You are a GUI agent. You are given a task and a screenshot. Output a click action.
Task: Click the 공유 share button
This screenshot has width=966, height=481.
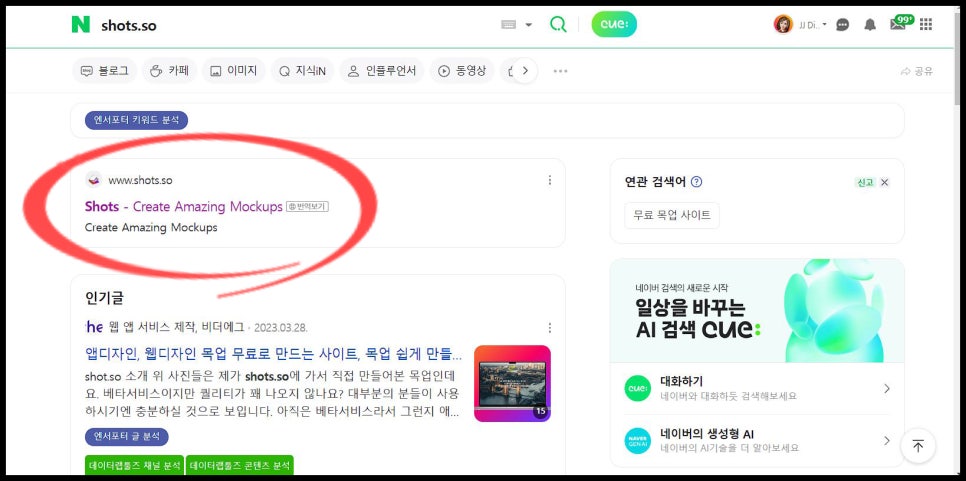917,71
